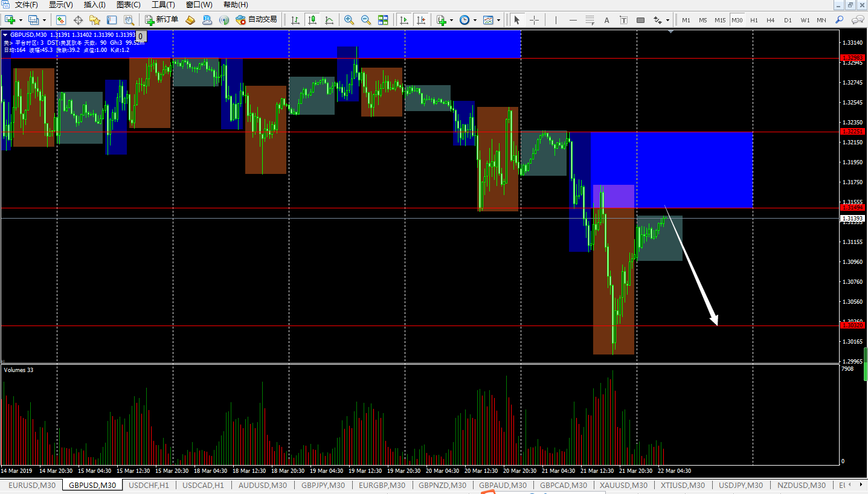Select the D1 timeframe
The width and height of the screenshot is (868, 494).
point(788,20)
